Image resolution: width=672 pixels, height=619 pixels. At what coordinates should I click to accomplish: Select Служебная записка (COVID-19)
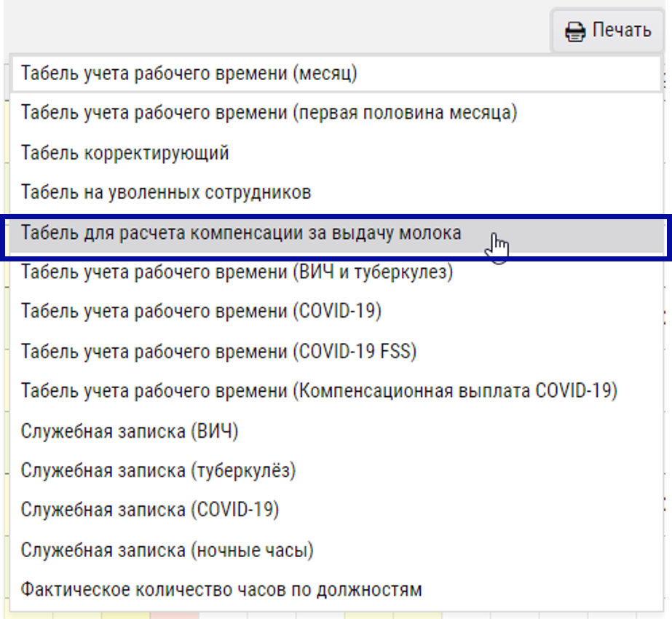pos(150,510)
